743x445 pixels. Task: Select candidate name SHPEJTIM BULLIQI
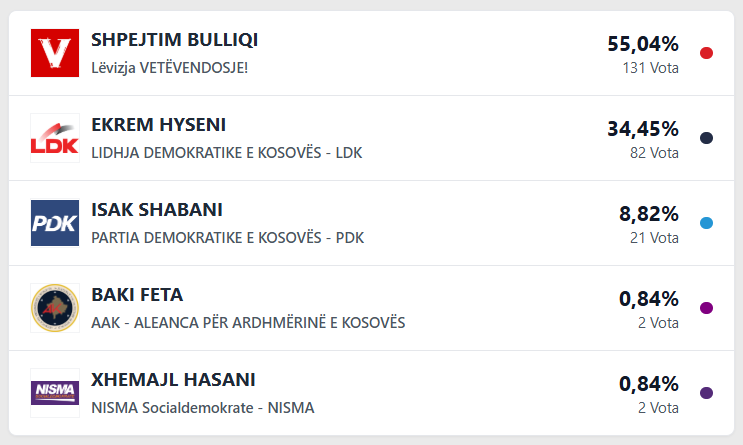[x=174, y=40]
